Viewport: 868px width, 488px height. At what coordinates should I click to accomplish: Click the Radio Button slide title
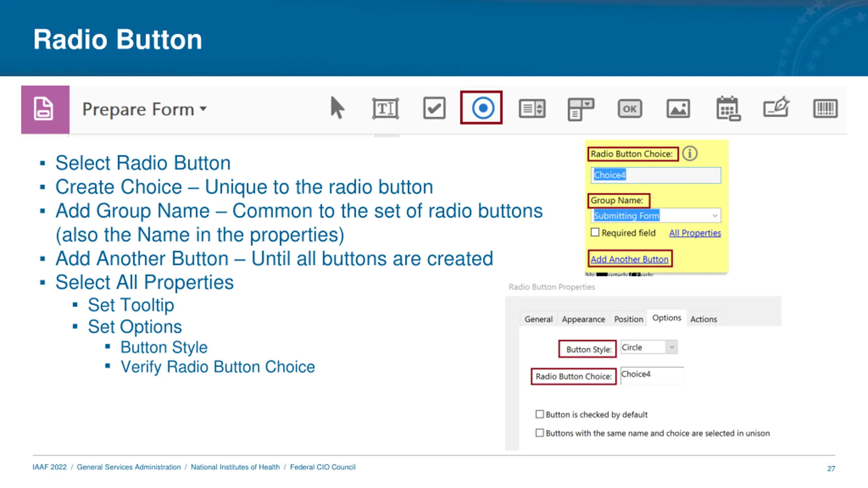tap(118, 39)
